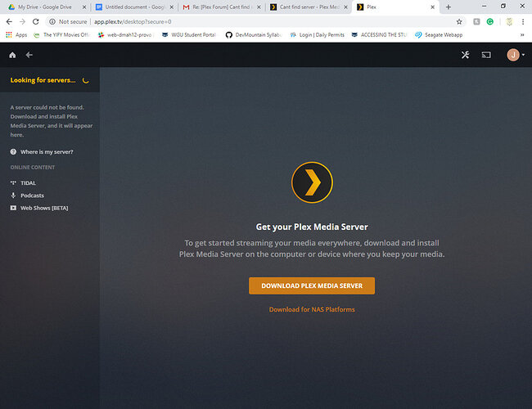The width and height of the screenshot is (532, 409).
Task: Click the Podcasts microphone icon
Action: (13, 196)
